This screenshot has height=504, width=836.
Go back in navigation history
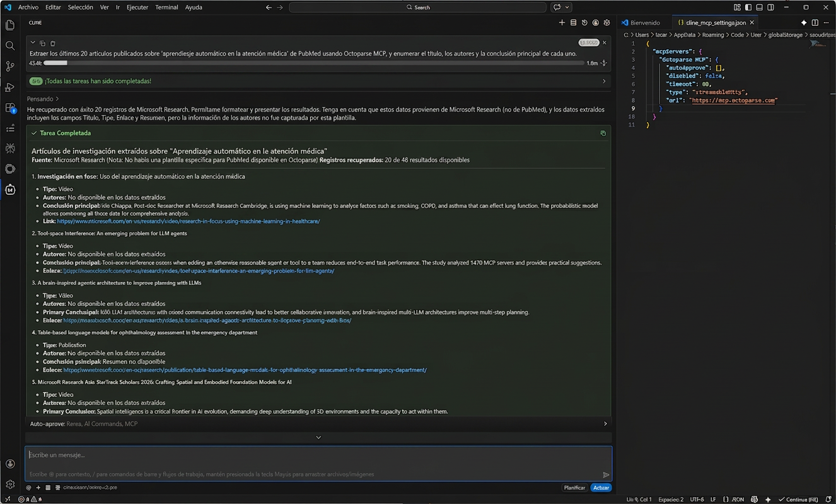pos(269,8)
